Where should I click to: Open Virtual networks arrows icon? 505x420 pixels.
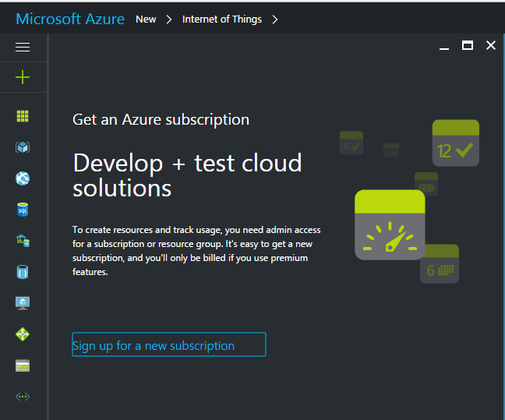(23, 397)
